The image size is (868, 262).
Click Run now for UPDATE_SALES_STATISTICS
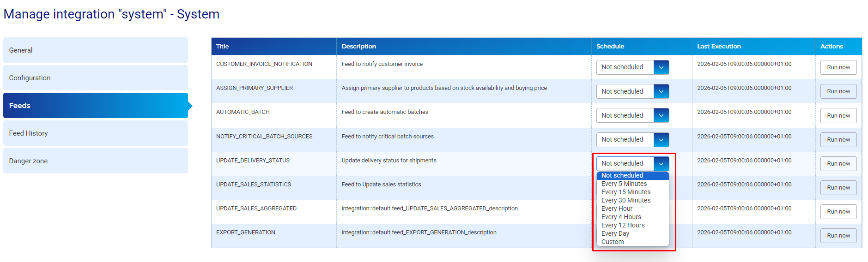(x=838, y=188)
